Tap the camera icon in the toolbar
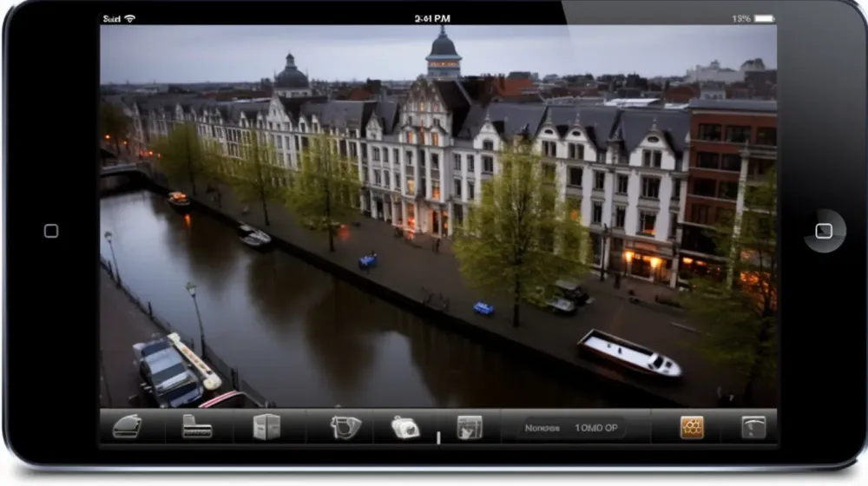The image size is (868, 486). (x=405, y=428)
